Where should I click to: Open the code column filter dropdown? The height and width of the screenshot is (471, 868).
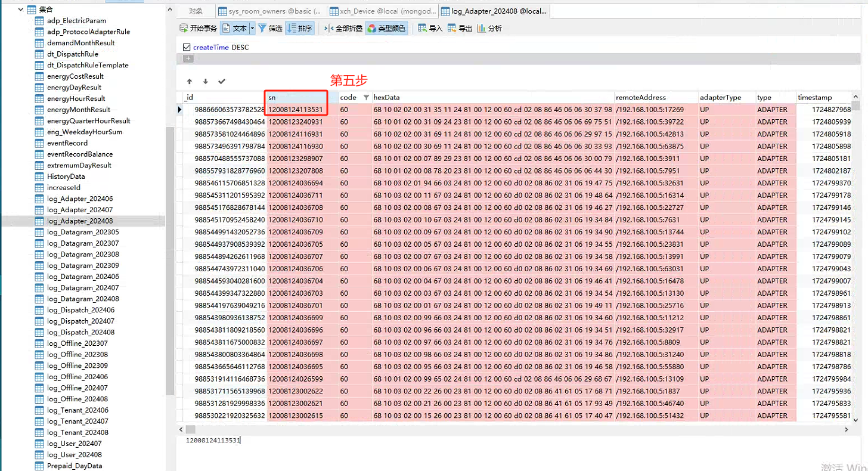366,98
